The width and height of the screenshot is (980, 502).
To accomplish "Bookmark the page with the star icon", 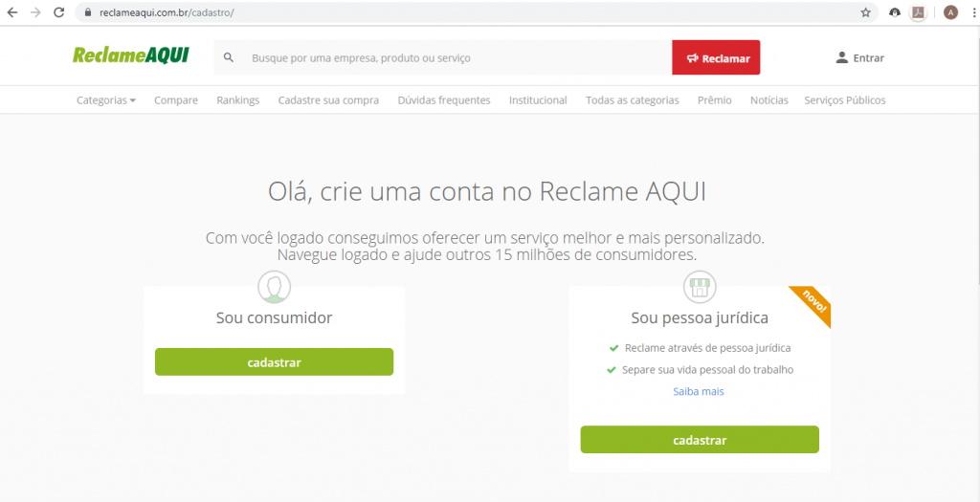I will 865,12.
